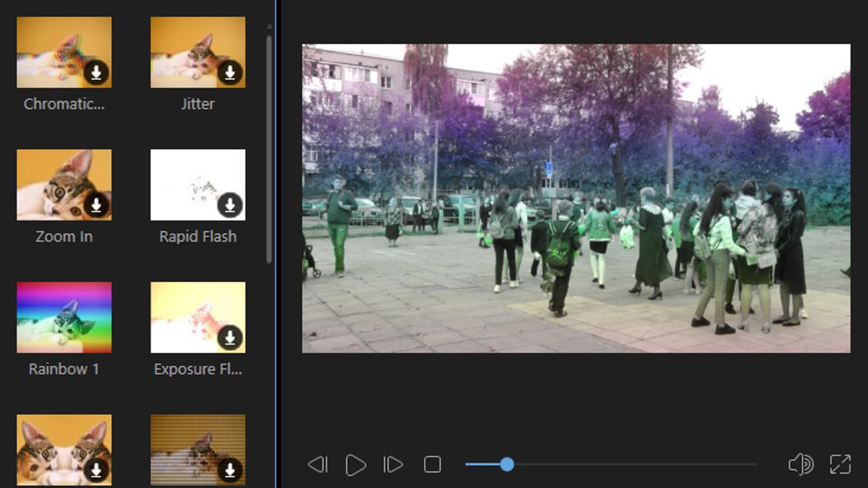The width and height of the screenshot is (868, 488).
Task: Download the pixelated mosaic effect in the bottom row
Action: click(x=230, y=470)
